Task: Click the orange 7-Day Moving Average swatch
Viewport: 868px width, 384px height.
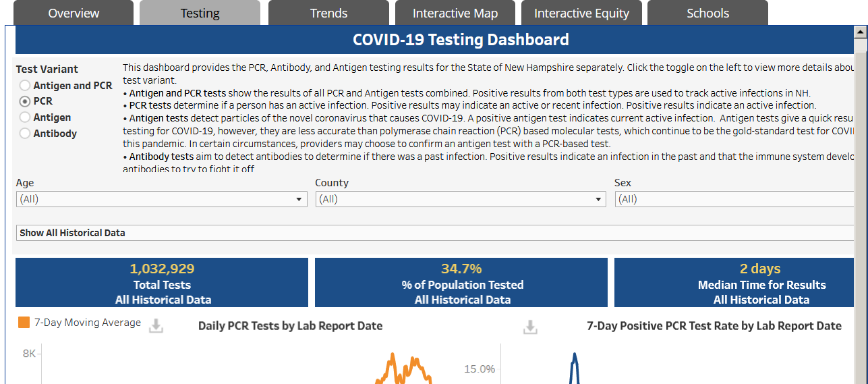Action: 24,323
